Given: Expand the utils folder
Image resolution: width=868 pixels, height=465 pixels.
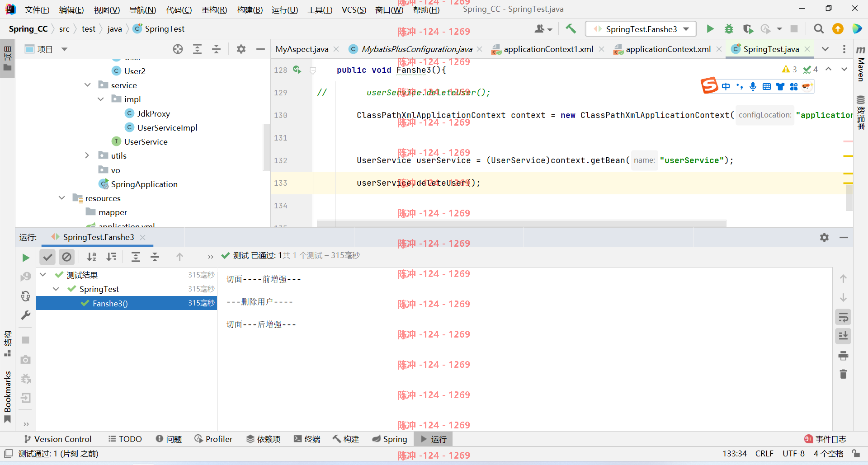Looking at the screenshot, I should click(87, 155).
